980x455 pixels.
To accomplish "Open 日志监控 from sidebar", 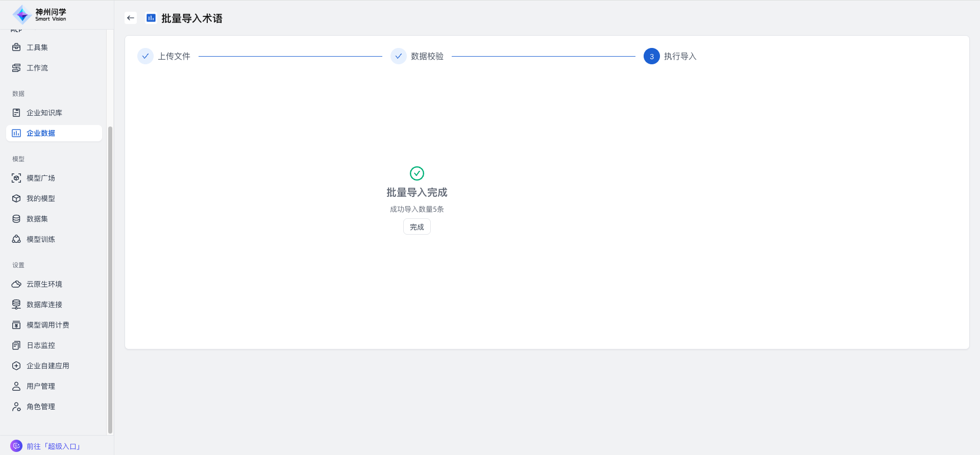I will [41, 345].
